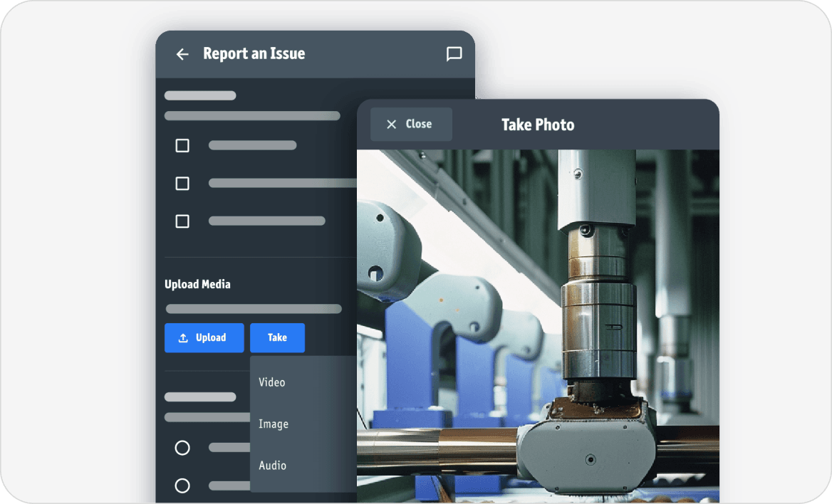Check the third issue checkbox
Image resolution: width=832 pixels, height=504 pixels.
click(182, 221)
